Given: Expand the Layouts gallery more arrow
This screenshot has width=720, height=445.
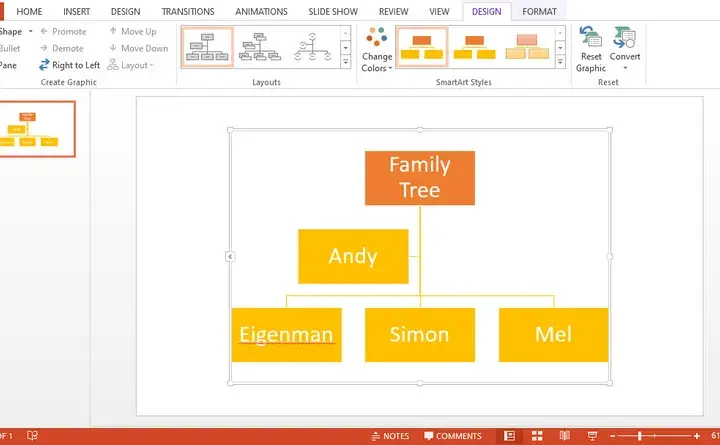Looking at the screenshot, I should click(x=346, y=62).
